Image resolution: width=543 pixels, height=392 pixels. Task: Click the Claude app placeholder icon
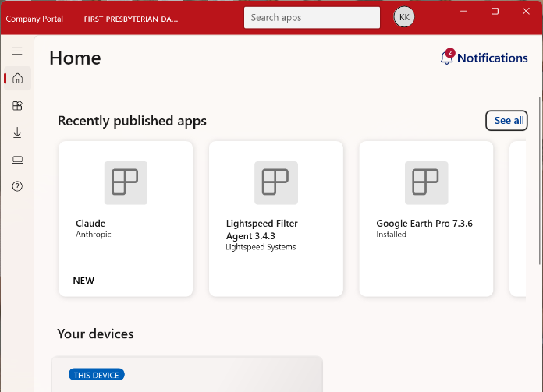coord(126,182)
